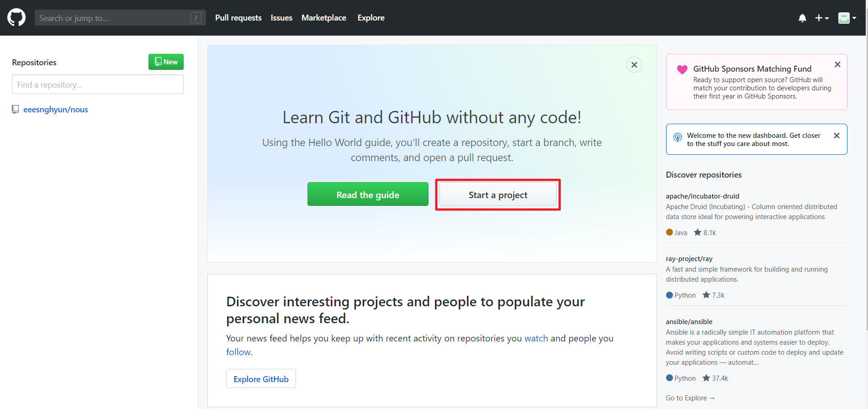Open Pull requests in the header
868x409 pixels.
point(238,18)
